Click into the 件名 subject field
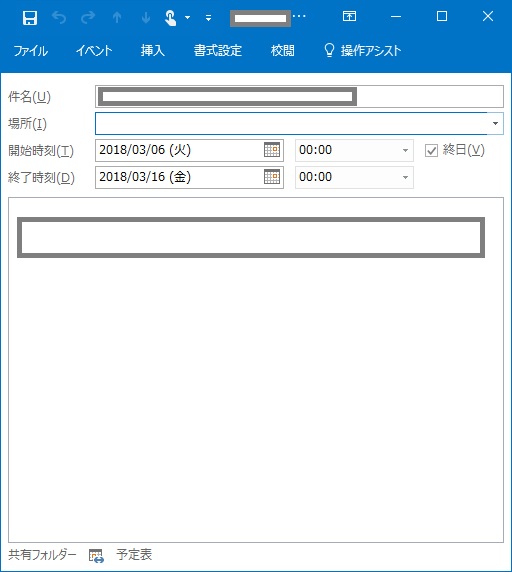This screenshot has width=512, height=572. point(299,97)
